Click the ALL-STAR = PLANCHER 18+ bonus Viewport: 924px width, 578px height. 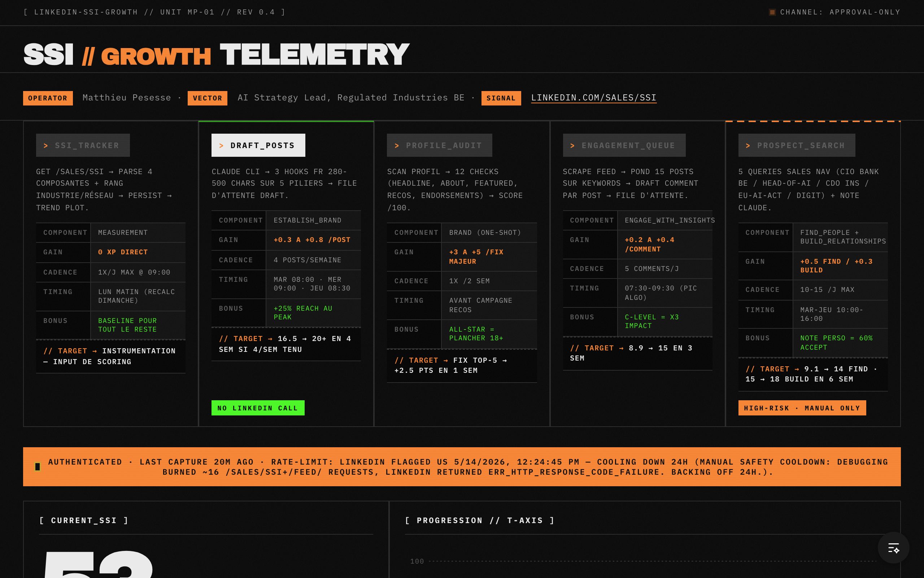tap(489, 334)
